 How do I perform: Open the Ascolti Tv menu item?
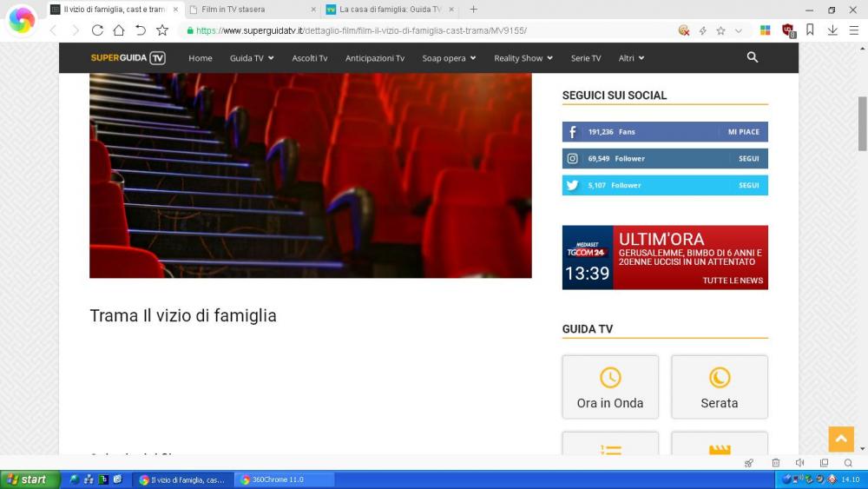click(x=310, y=58)
